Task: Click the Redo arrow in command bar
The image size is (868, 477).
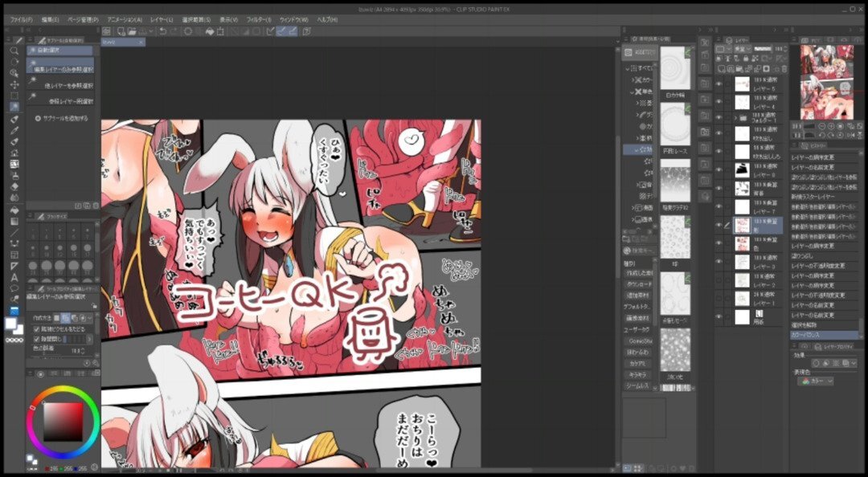Action: point(174,31)
